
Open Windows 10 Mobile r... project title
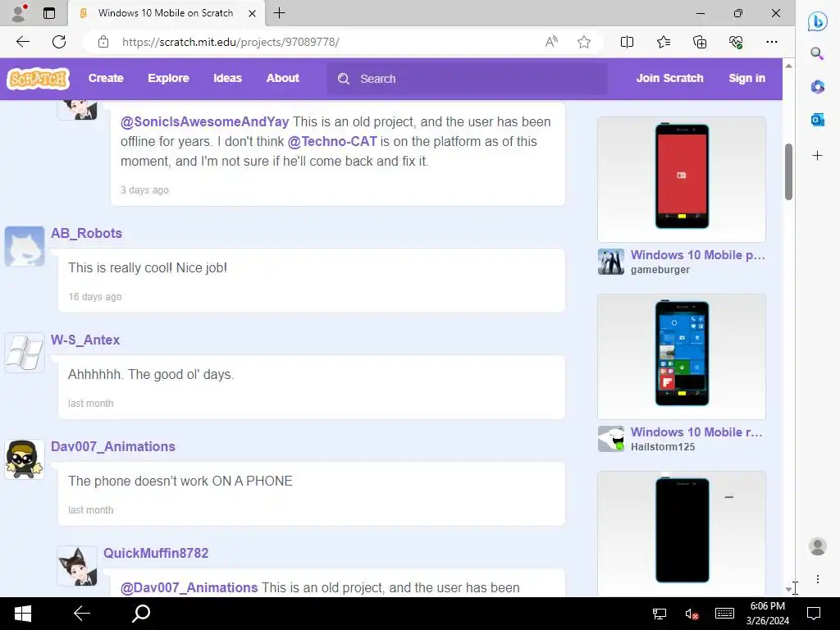tap(696, 431)
